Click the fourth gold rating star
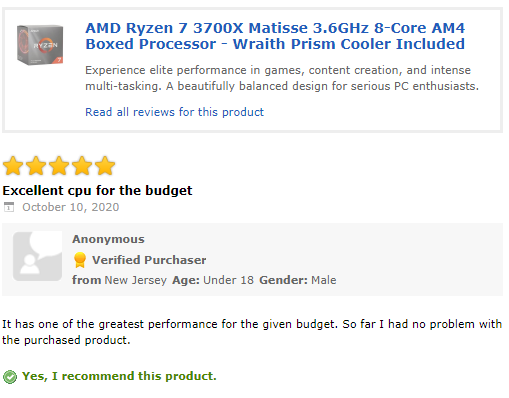The height and width of the screenshot is (398, 509). pyautogui.click(x=82, y=166)
